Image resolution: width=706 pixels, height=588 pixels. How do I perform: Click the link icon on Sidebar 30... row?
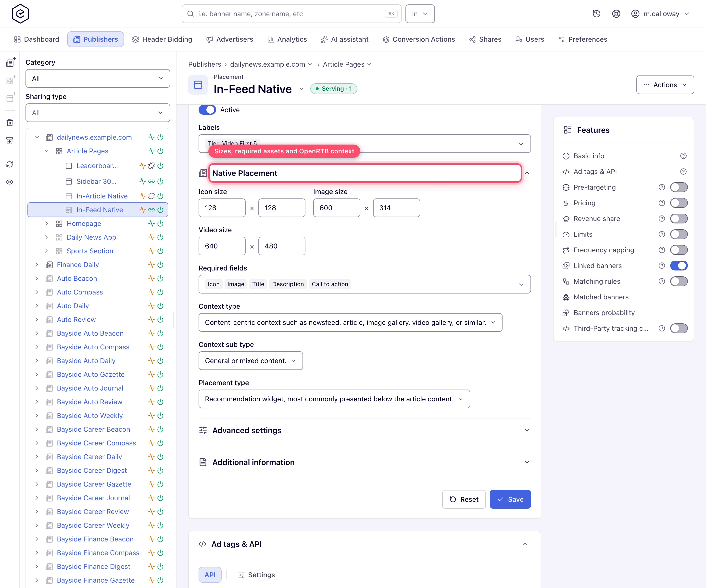[152, 182]
